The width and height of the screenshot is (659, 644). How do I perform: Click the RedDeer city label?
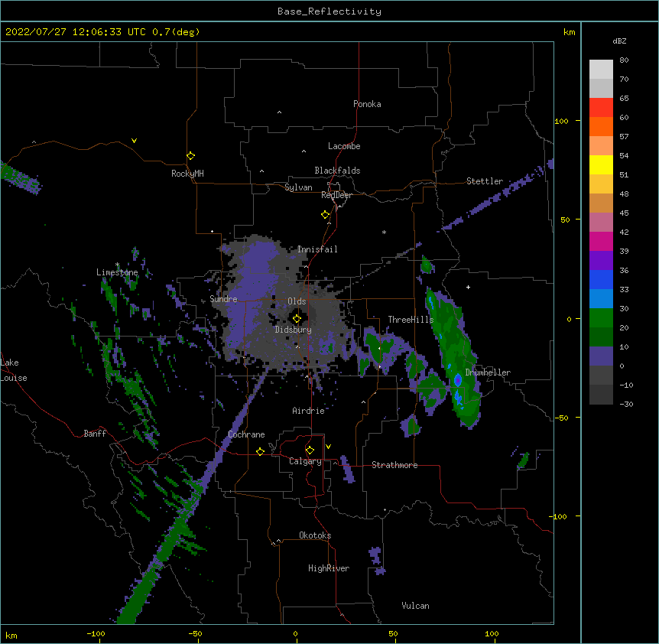pos(336,195)
